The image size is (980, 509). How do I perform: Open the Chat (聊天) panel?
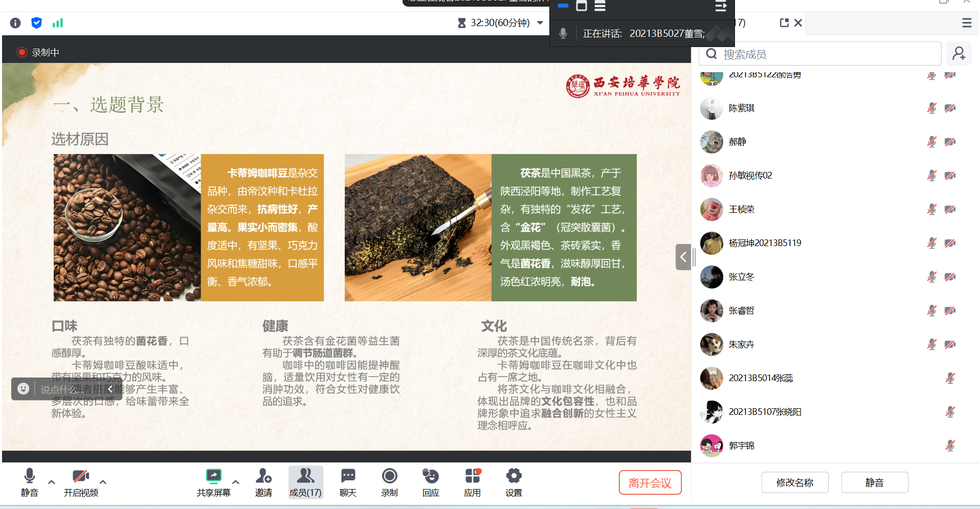click(348, 477)
